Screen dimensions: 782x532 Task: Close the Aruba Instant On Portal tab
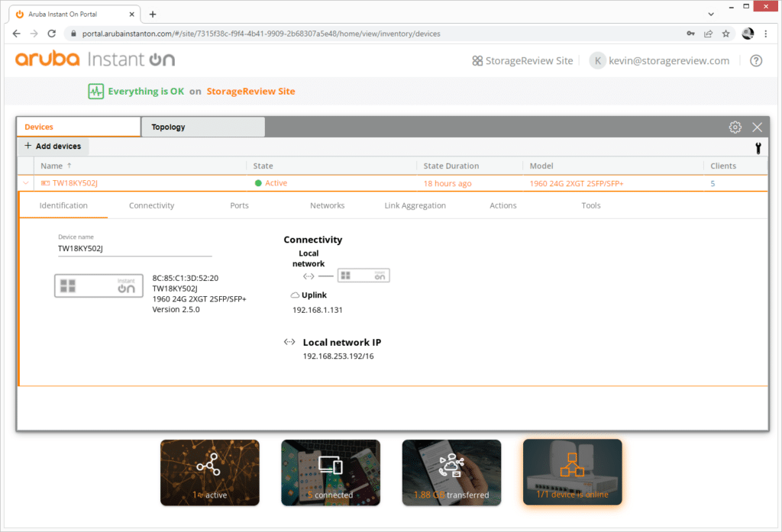click(131, 14)
